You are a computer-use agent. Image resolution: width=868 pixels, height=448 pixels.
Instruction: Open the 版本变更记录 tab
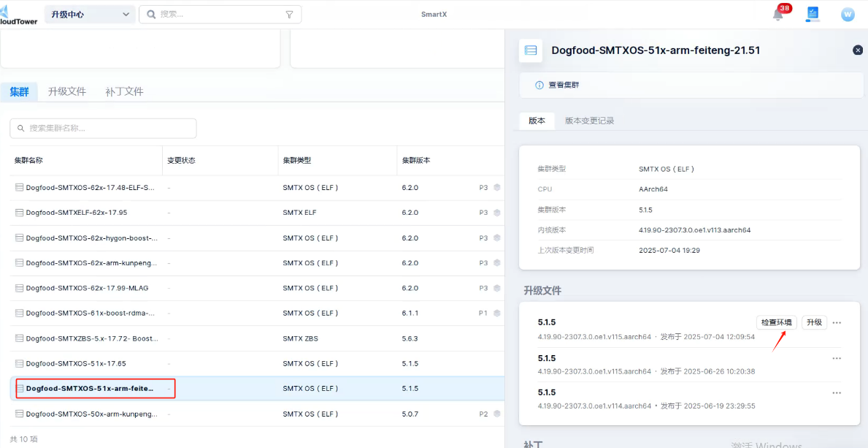(589, 121)
